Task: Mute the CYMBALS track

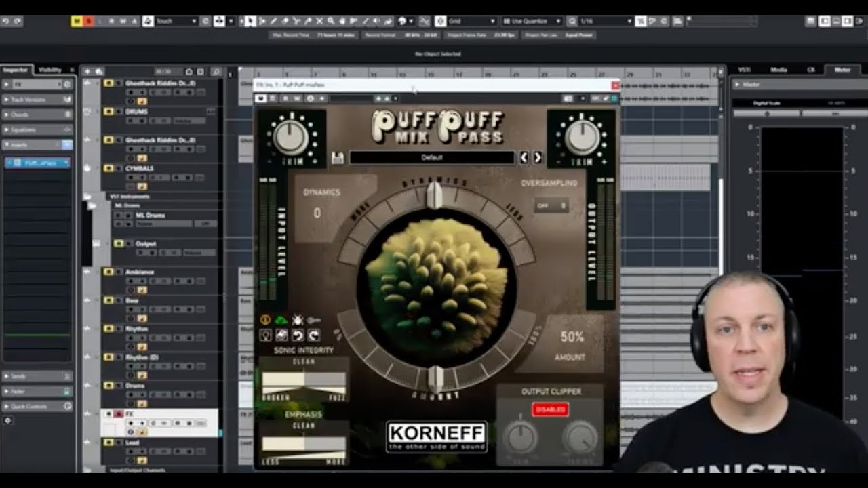Action: coord(108,168)
